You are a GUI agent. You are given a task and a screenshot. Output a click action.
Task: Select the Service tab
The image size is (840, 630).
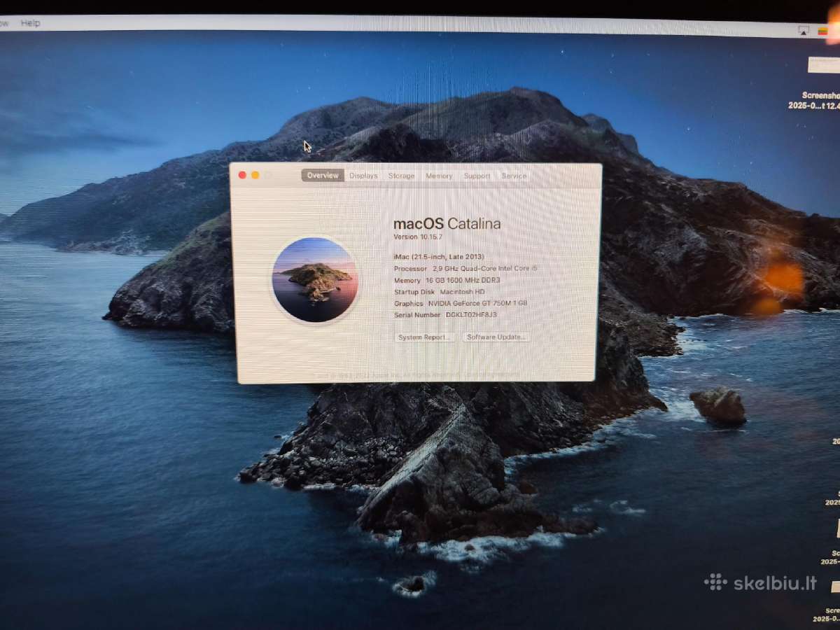(x=514, y=176)
